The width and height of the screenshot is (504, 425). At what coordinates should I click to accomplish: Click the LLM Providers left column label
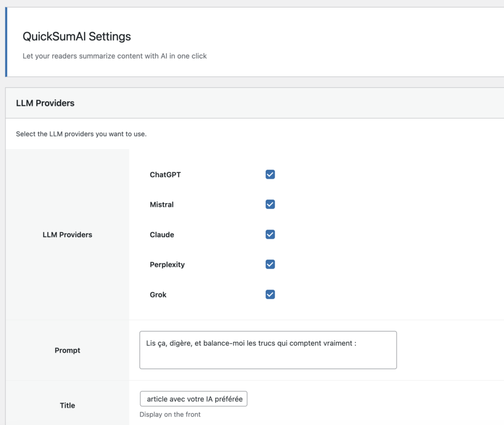[x=67, y=234]
